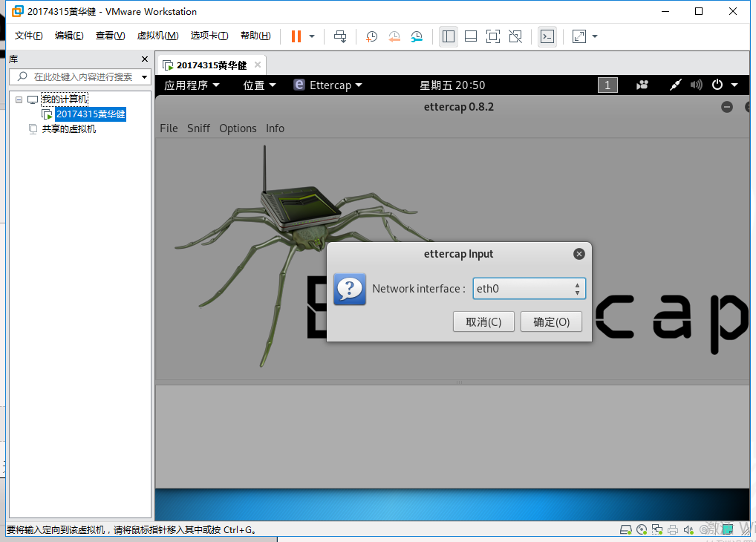Open power options dropdown beside pause button

point(312,36)
